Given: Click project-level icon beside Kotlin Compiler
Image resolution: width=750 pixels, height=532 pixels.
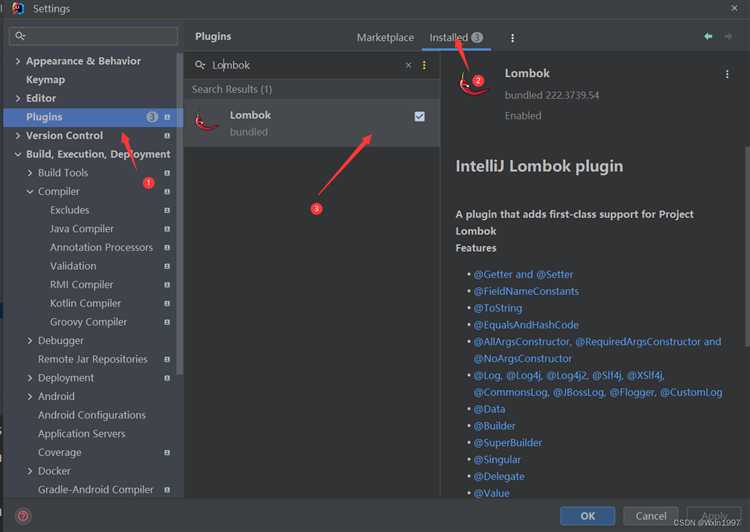Looking at the screenshot, I should [x=167, y=303].
